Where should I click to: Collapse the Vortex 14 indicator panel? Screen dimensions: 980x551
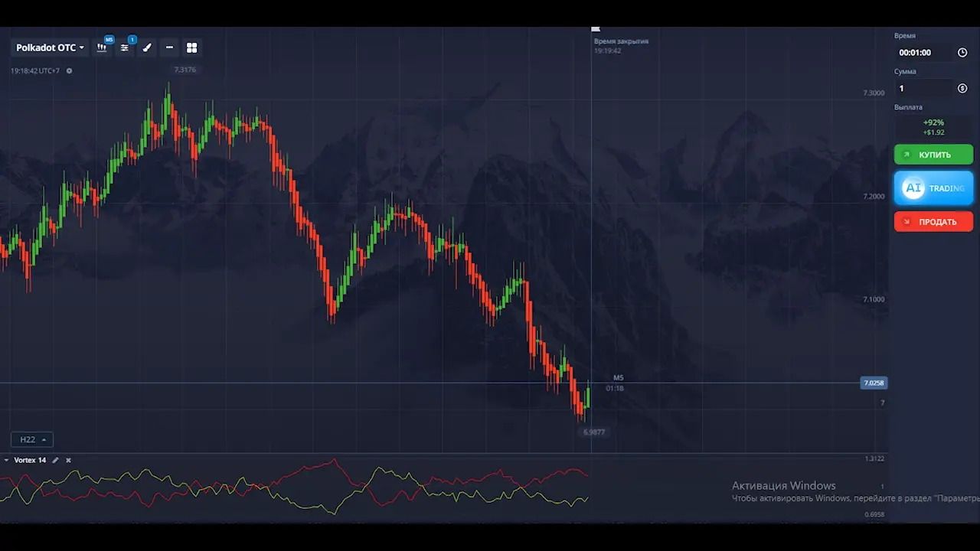click(7, 460)
